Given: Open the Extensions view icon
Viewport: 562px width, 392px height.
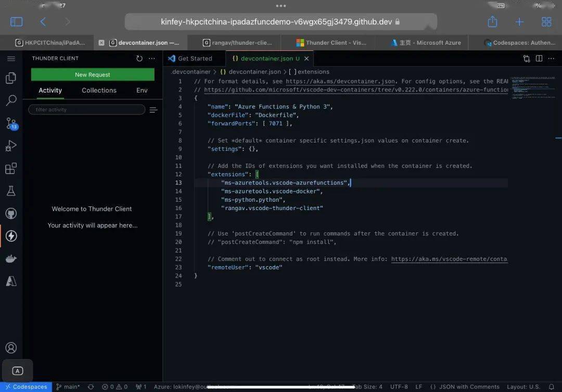Looking at the screenshot, I should pos(11,168).
